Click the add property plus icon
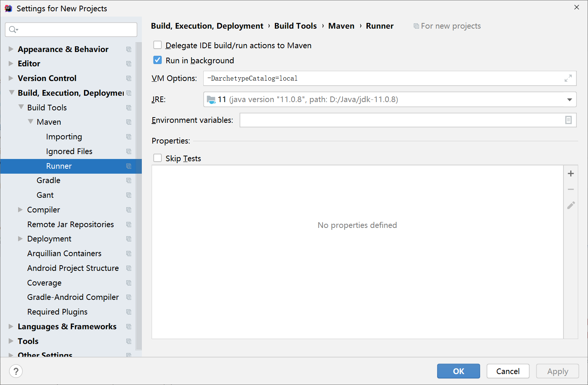The image size is (588, 385). click(x=571, y=173)
